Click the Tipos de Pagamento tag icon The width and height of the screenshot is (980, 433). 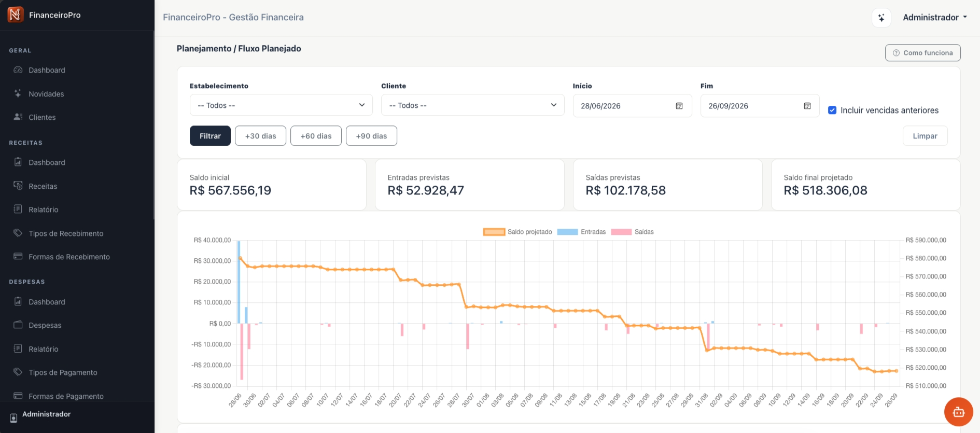[18, 372]
